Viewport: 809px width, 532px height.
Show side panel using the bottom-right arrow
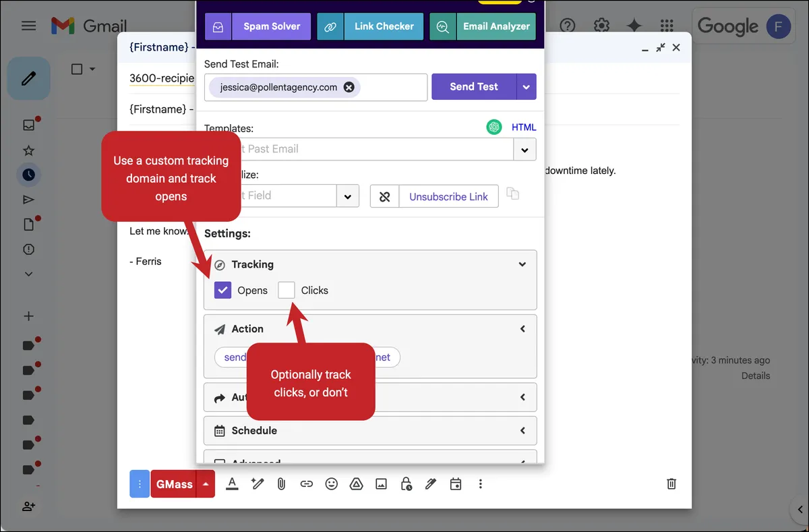[799, 509]
